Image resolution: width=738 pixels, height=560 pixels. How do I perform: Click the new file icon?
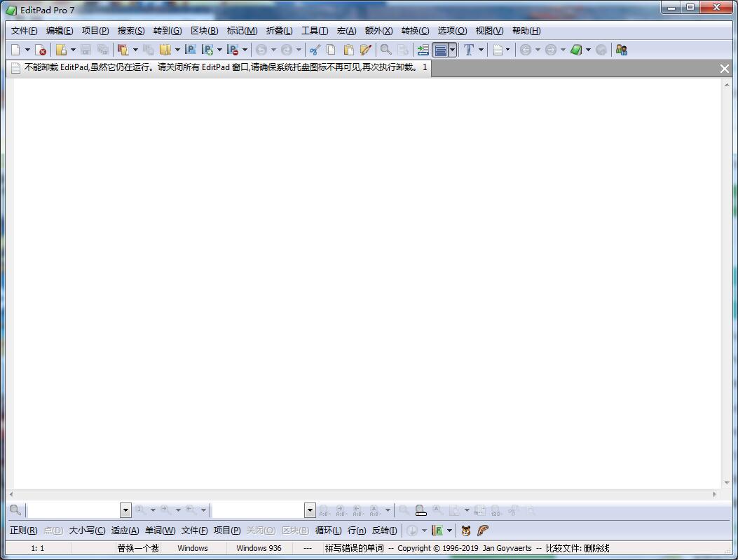16,50
